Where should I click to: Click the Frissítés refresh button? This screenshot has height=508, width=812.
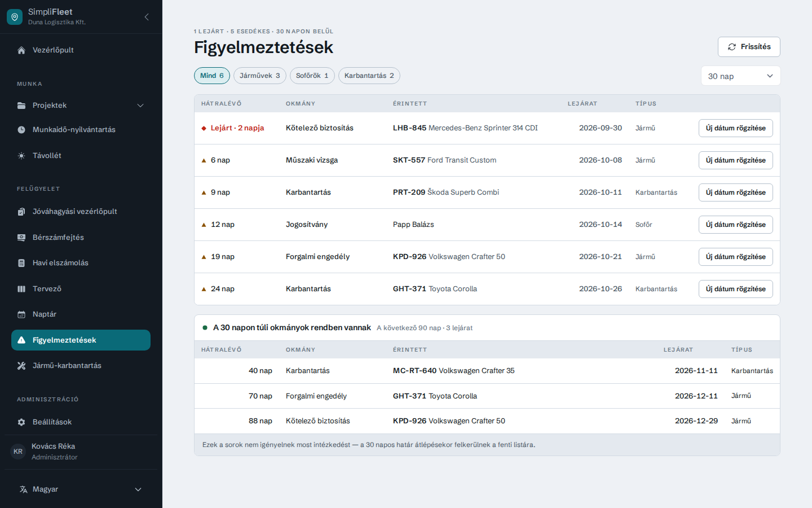(749, 47)
